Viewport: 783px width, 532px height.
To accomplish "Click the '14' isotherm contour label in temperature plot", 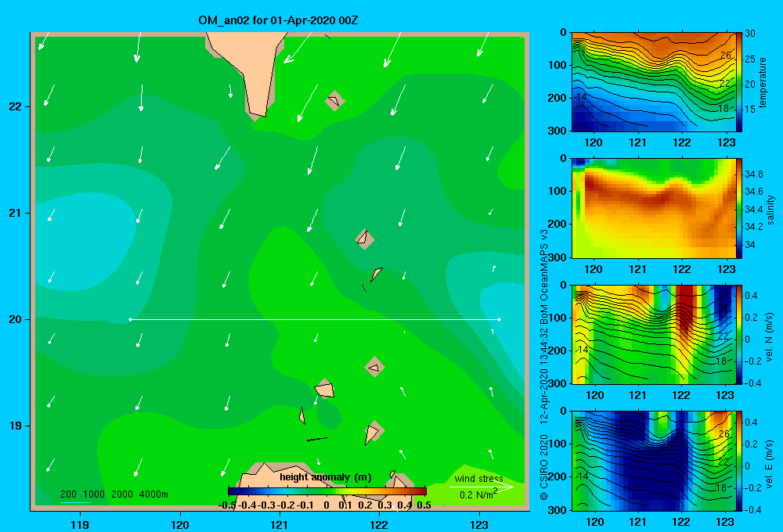I will coord(582,97).
